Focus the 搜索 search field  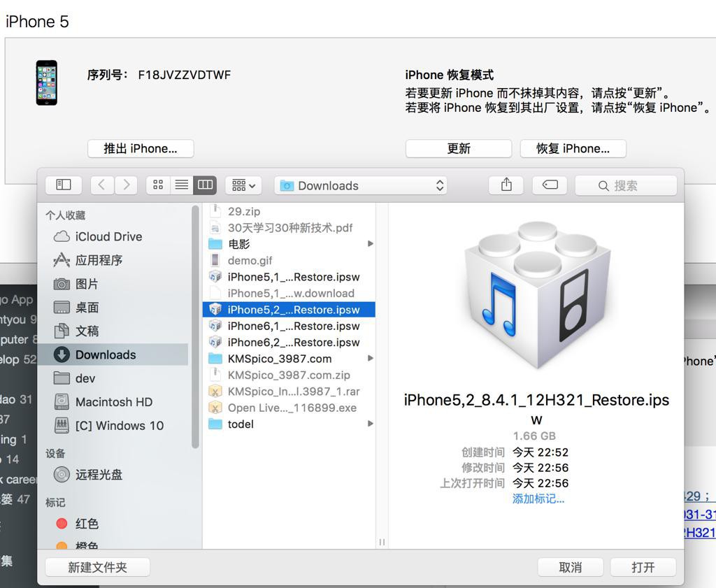tap(626, 186)
